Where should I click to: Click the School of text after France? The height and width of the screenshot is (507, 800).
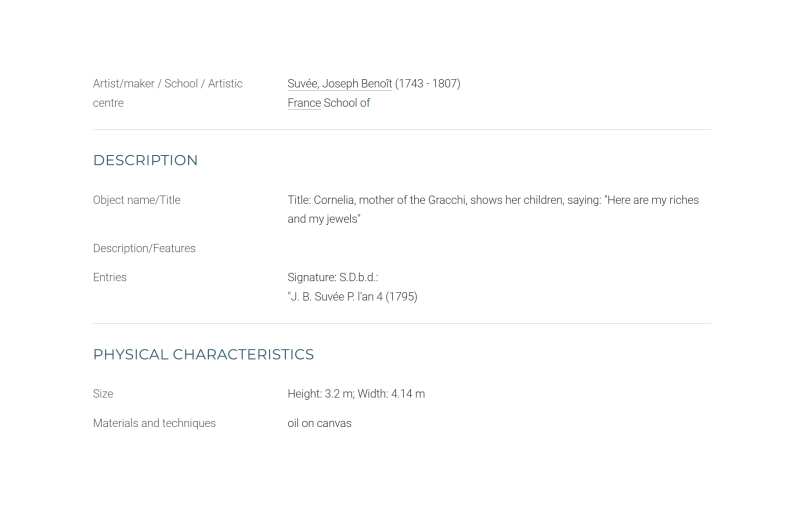(346, 103)
